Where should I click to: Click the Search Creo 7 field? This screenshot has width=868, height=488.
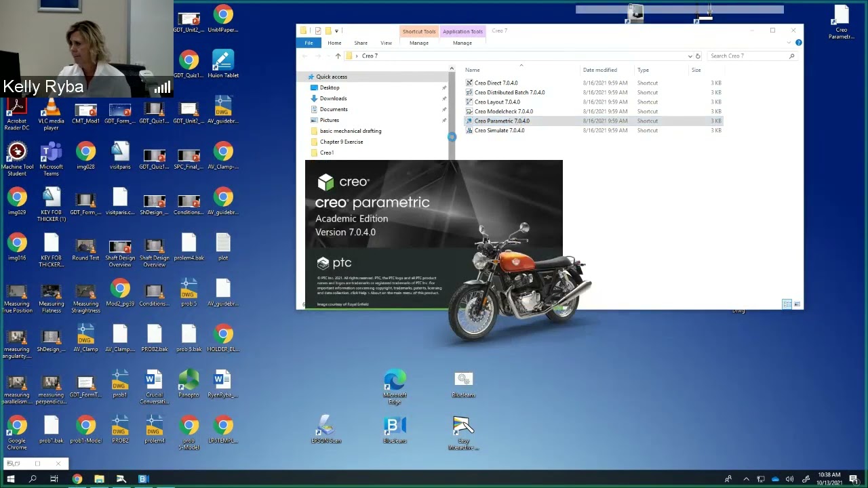click(751, 56)
